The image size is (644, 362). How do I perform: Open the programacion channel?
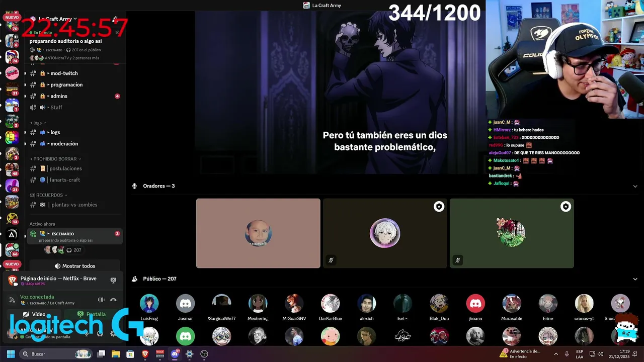tap(73, 85)
